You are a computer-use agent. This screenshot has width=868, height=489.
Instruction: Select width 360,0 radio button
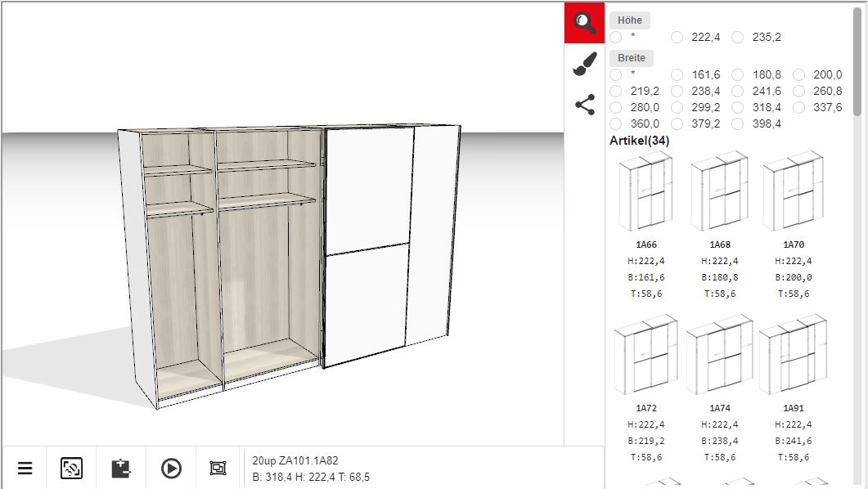(x=615, y=124)
